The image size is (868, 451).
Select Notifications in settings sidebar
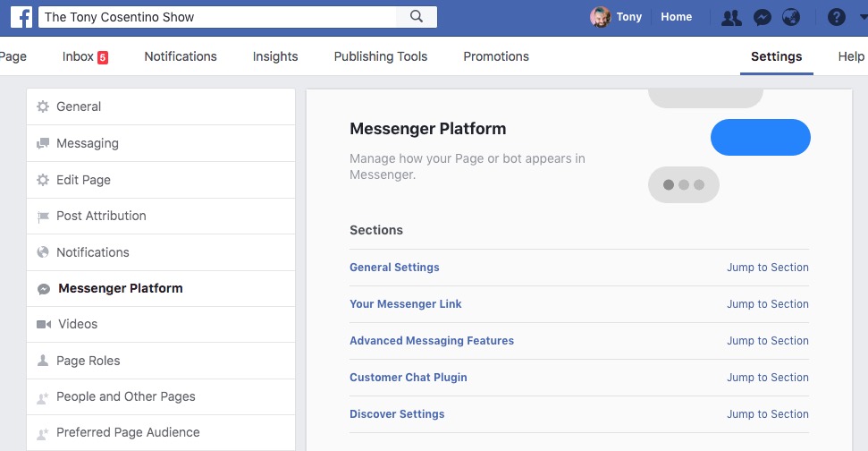click(x=161, y=252)
